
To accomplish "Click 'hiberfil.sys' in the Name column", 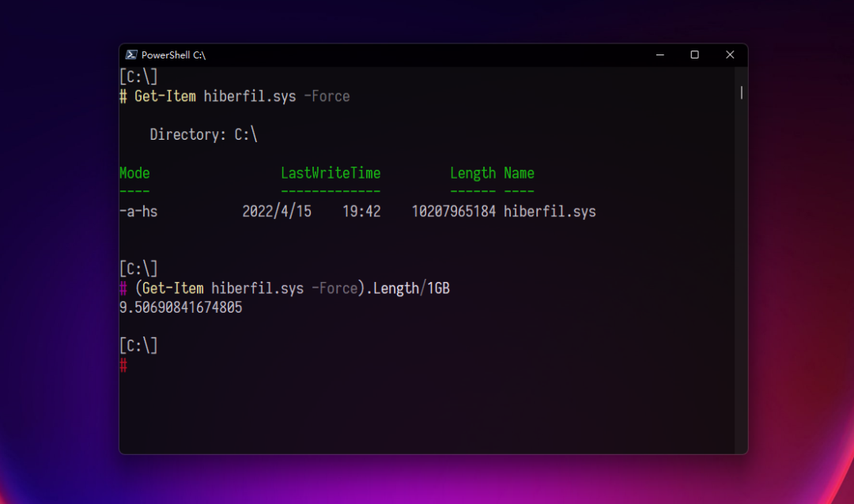I will coord(550,211).
